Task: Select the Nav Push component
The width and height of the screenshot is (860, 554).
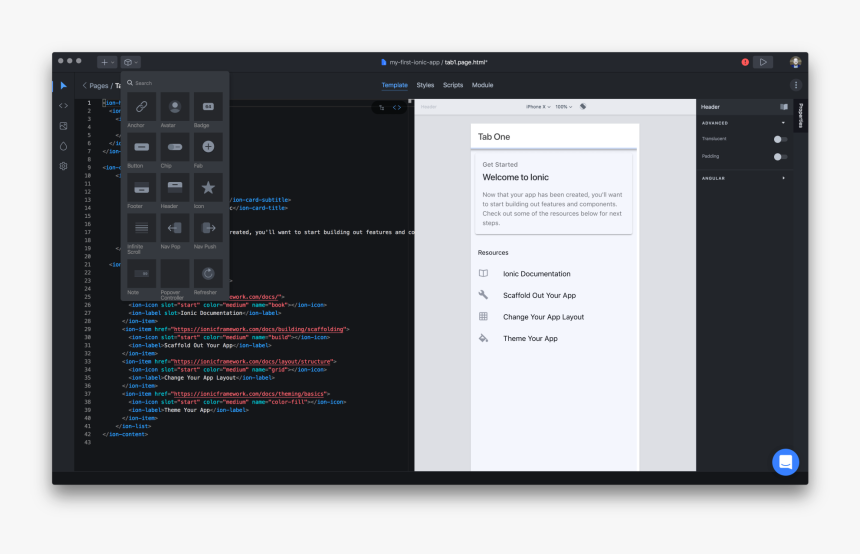Action: [208, 228]
